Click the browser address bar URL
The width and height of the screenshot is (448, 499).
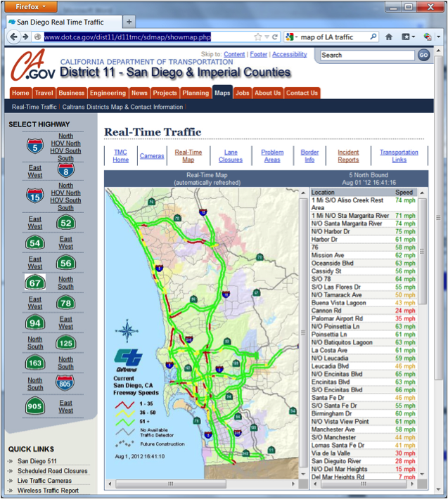click(x=127, y=37)
